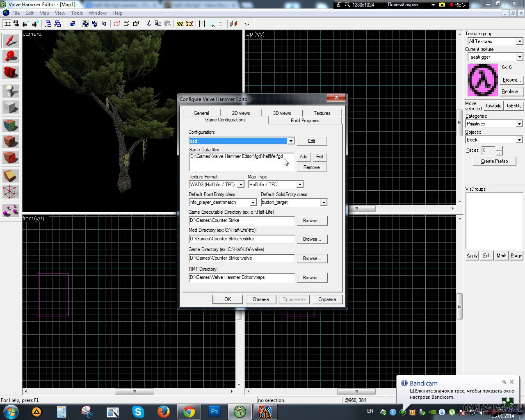Click the Cut scissors icon
The image size is (525, 420).
point(148,24)
